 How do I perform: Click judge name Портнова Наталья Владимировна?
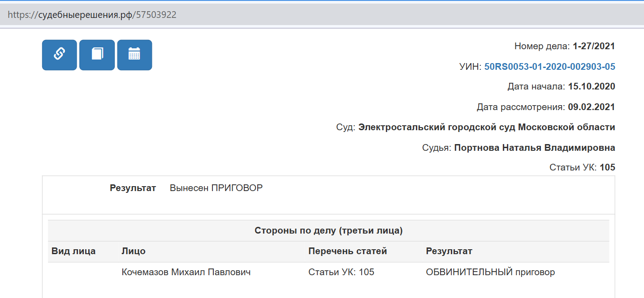point(535,148)
